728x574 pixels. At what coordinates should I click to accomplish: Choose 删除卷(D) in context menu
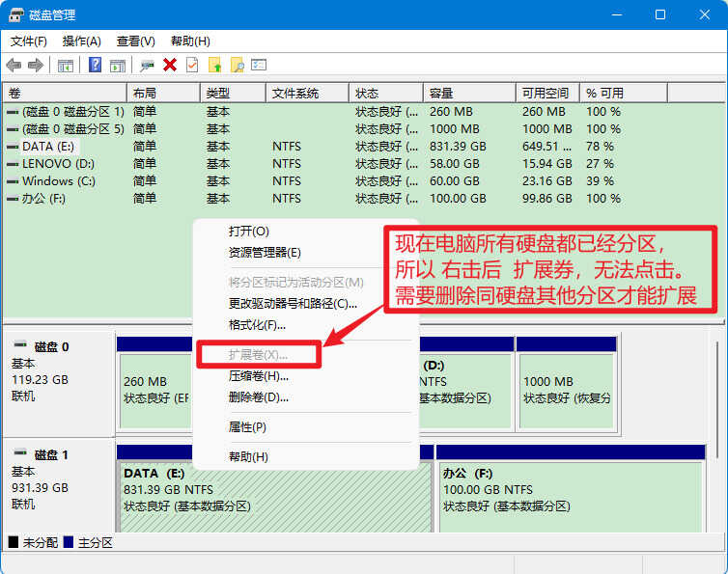tap(259, 397)
